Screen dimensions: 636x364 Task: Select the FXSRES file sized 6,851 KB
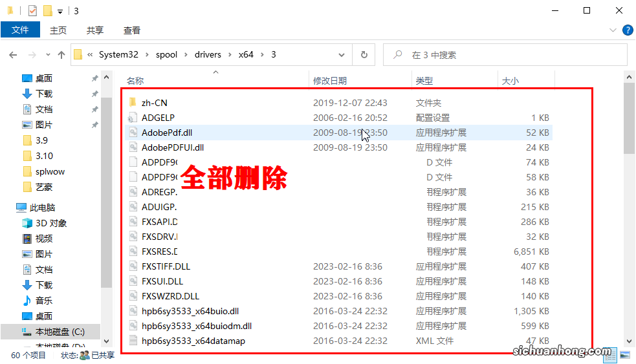pyautogui.click(x=338, y=252)
